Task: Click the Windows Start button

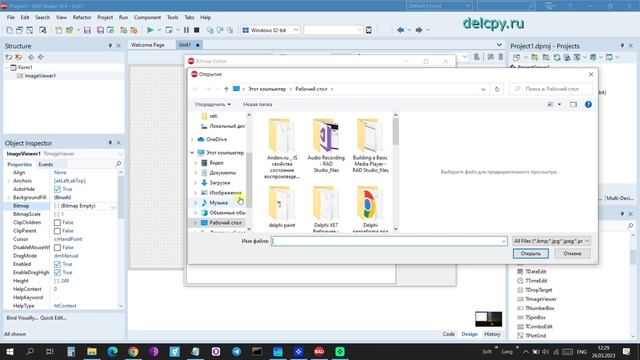Action: click(x=9, y=351)
